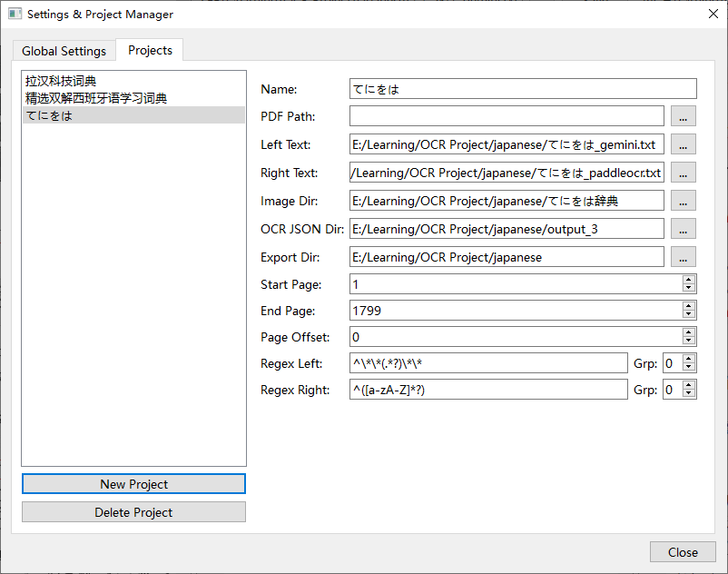Decrease the End Page value
Image resolution: width=728 pixels, height=574 pixels.
click(689, 315)
